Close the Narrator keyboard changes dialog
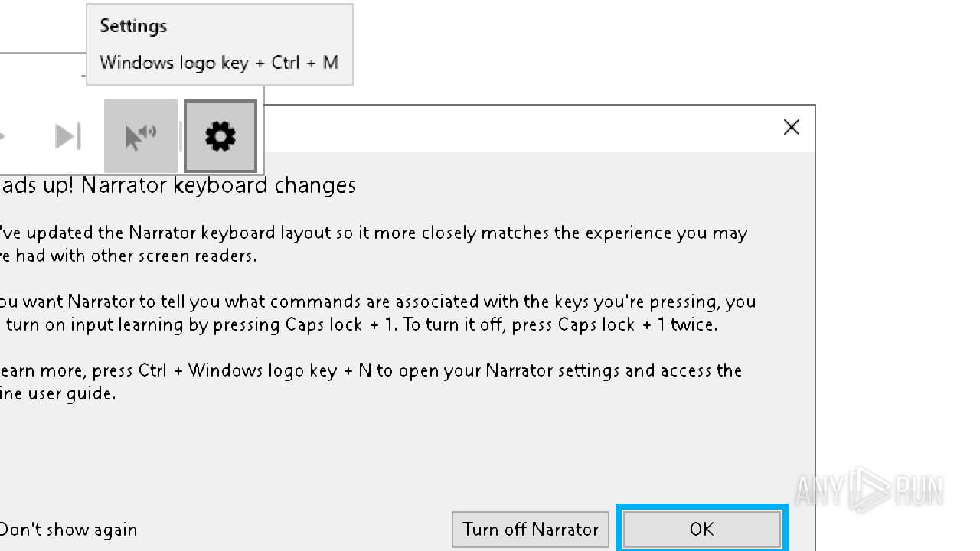The image size is (980, 551). pos(792,127)
